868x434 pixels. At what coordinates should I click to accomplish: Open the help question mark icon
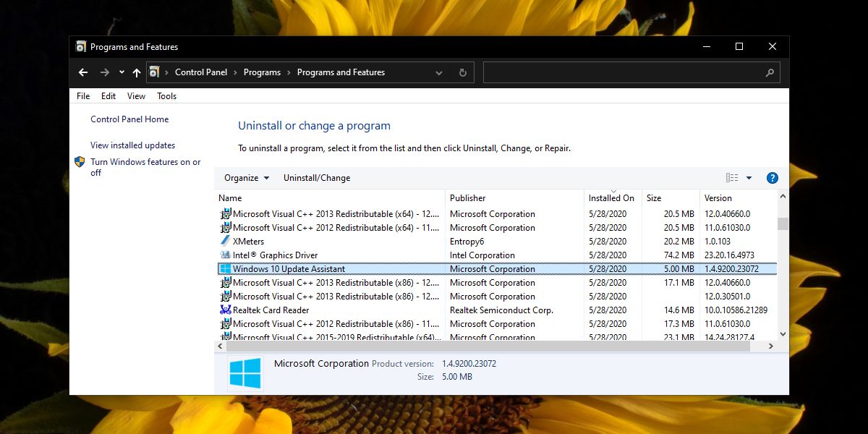point(772,178)
